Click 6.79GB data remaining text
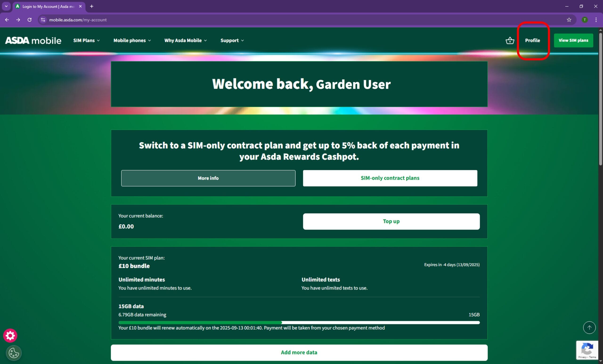Screen dimensions: 603x364 142,315
